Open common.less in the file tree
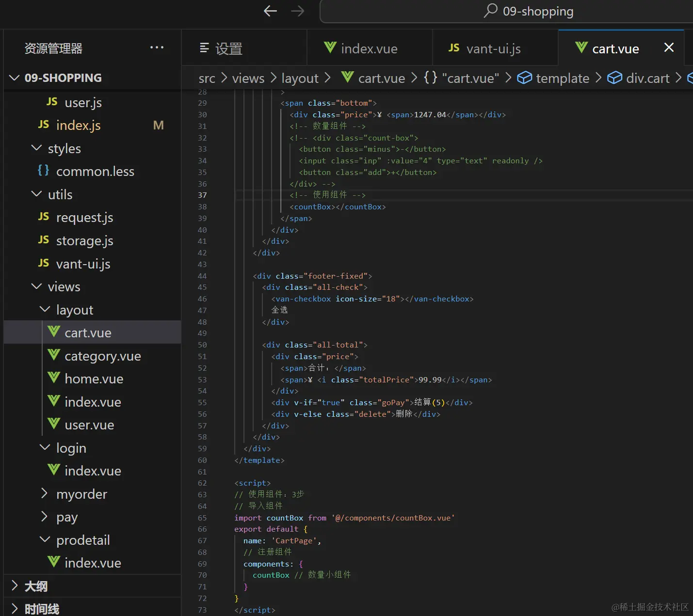Image resolution: width=693 pixels, height=616 pixels. (92, 171)
